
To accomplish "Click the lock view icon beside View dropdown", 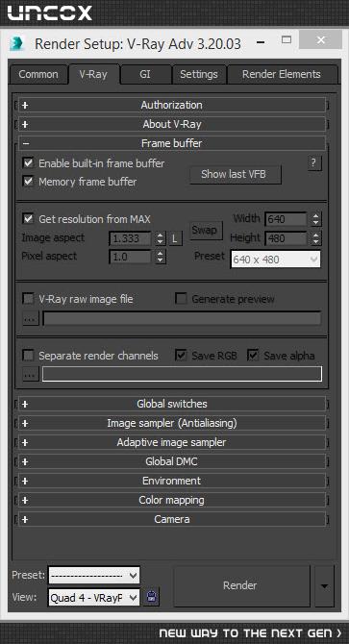I will pos(152,597).
